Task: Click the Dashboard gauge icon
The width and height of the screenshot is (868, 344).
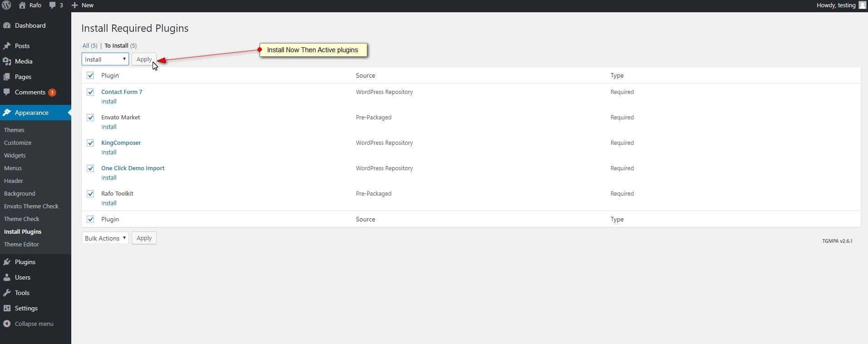Action: (x=7, y=26)
